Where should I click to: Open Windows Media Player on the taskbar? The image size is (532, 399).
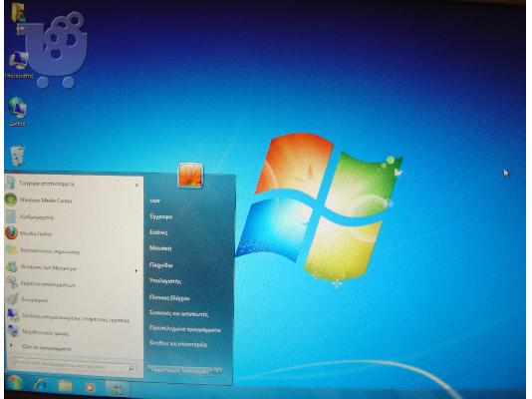click(90, 387)
